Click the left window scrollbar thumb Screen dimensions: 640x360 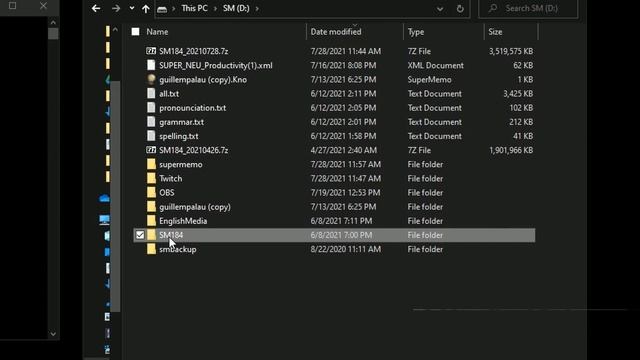(53, 33)
